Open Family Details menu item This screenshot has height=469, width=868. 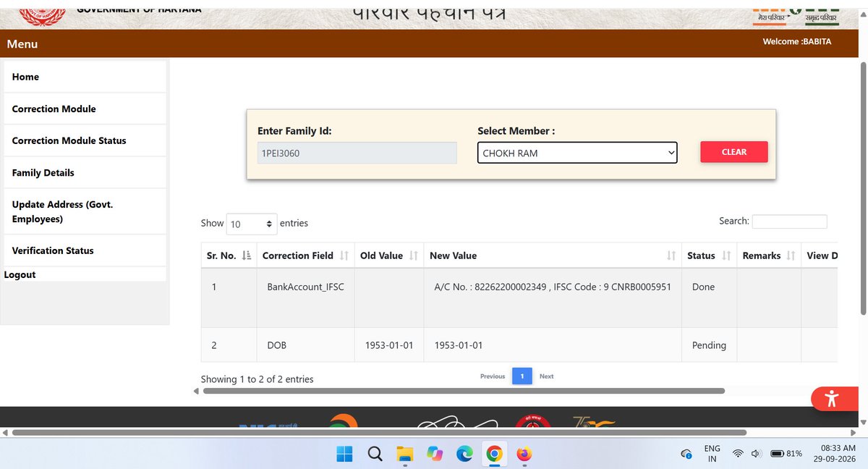85,172
